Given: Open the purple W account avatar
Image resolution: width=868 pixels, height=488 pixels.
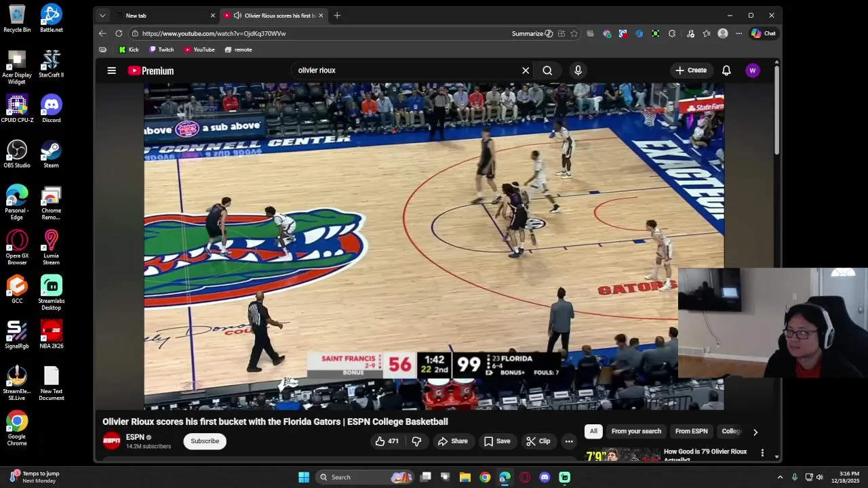Looking at the screenshot, I should (752, 70).
